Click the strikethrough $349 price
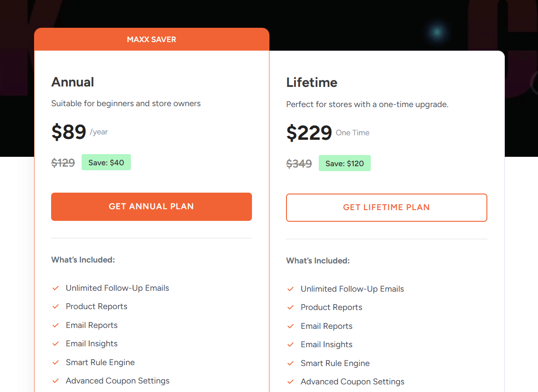The image size is (538, 392). pyautogui.click(x=299, y=164)
